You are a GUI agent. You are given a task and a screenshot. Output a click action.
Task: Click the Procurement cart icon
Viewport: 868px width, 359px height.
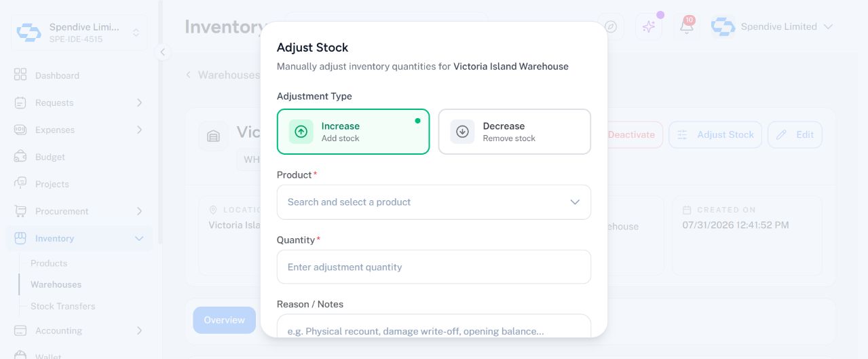tap(20, 211)
